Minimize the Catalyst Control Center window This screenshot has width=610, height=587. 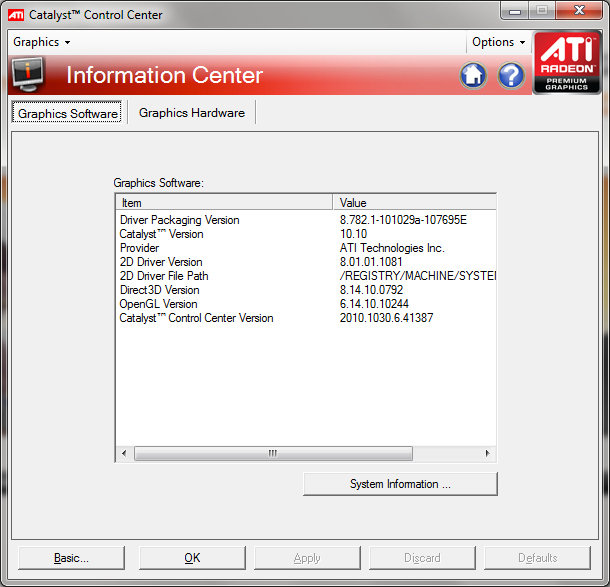click(515, 11)
